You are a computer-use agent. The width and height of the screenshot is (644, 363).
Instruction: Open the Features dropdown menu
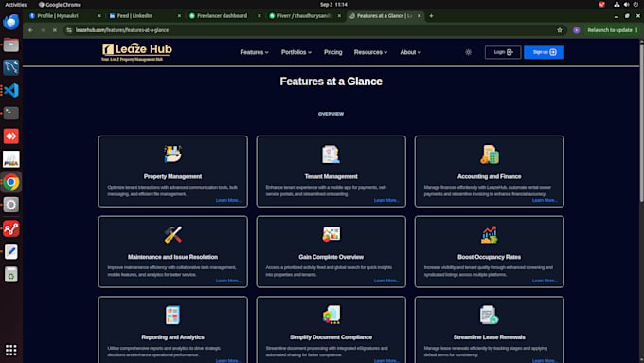pyautogui.click(x=254, y=52)
